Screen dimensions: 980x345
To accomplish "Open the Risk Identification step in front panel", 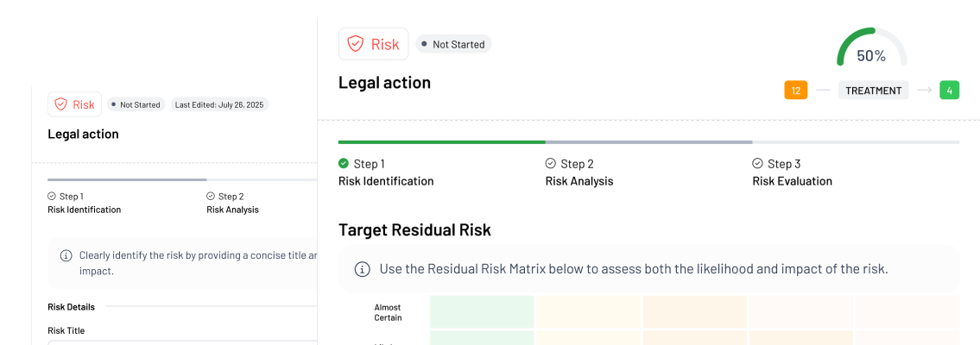I will point(385,181).
